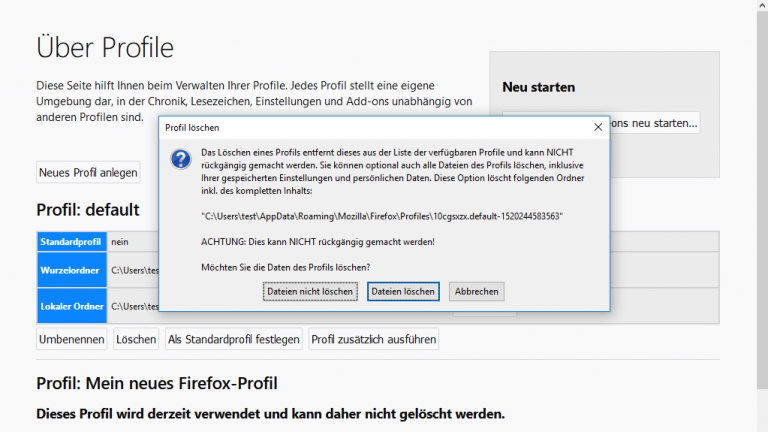Click 'Profil zusätzlich ausführen' button

click(373, 339)
